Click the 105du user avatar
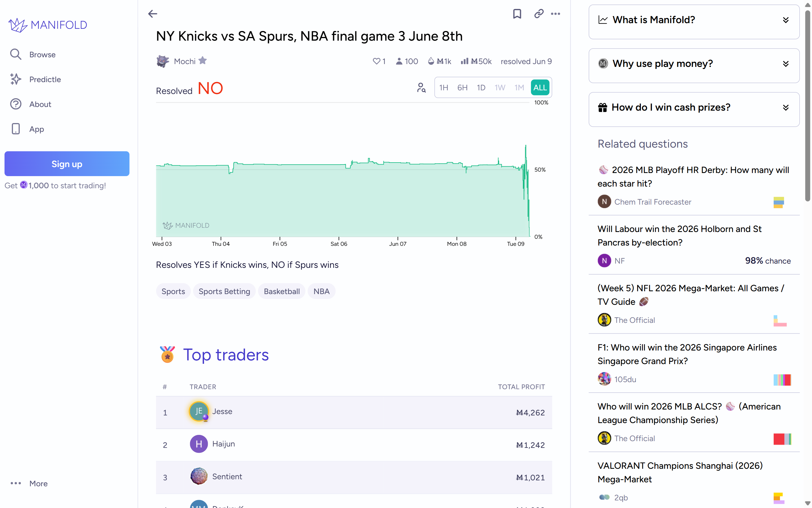Screen dimensions: 812x508 pyautogui.click(x=604, y=379)
